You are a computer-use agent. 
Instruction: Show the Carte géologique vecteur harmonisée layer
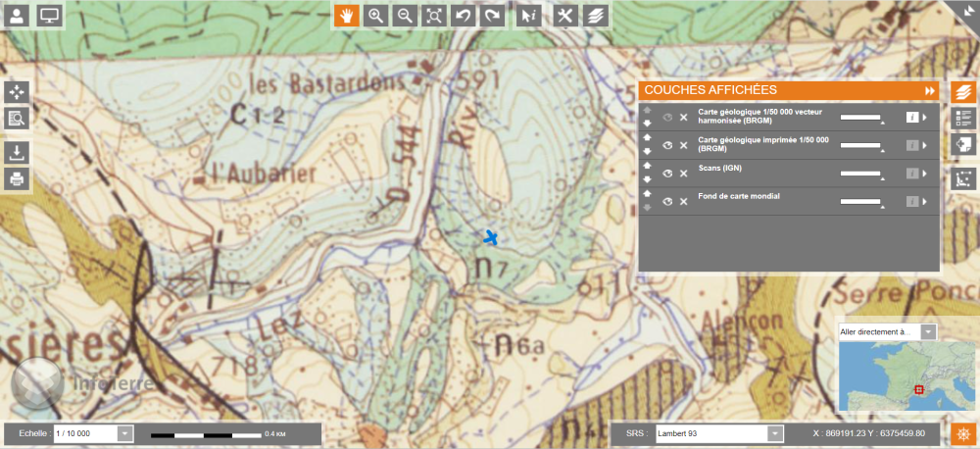(666, 118)
